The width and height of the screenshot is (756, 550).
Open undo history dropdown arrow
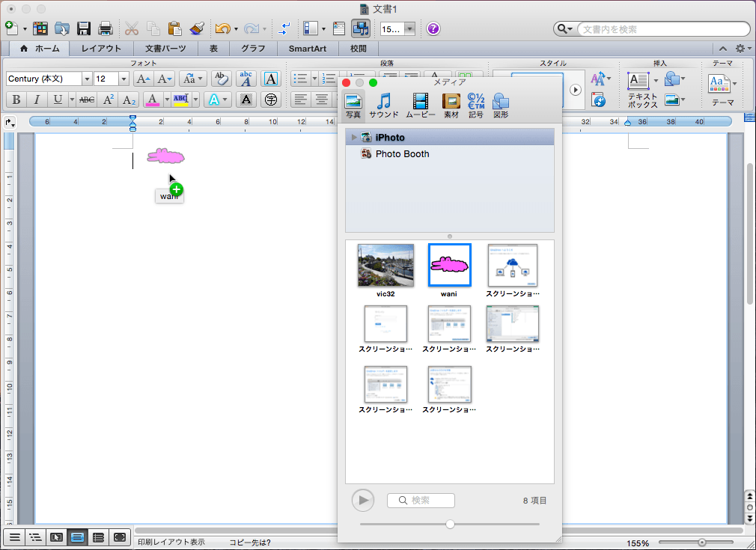pyautogui.click(x=236, y=29)
